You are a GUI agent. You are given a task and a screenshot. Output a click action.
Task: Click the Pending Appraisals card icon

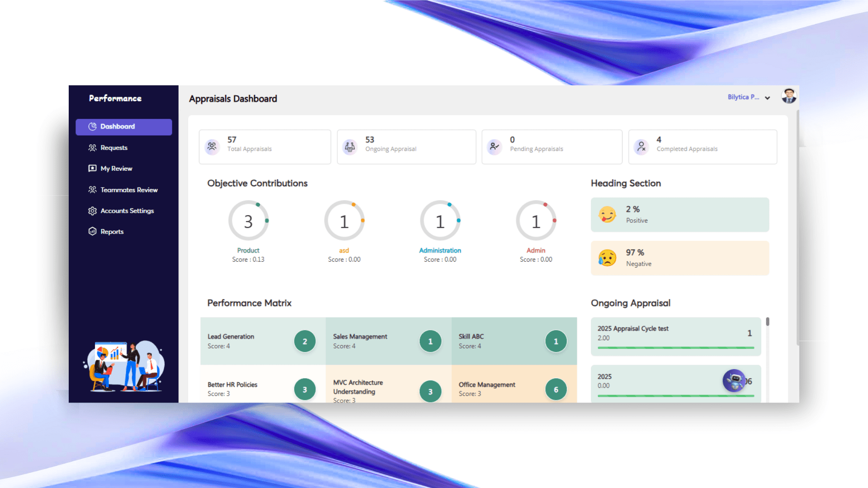495,146
